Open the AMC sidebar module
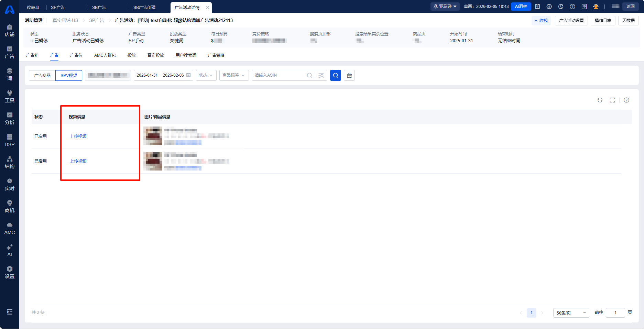Viewport: 644px width, 329px height. [10, 228]
